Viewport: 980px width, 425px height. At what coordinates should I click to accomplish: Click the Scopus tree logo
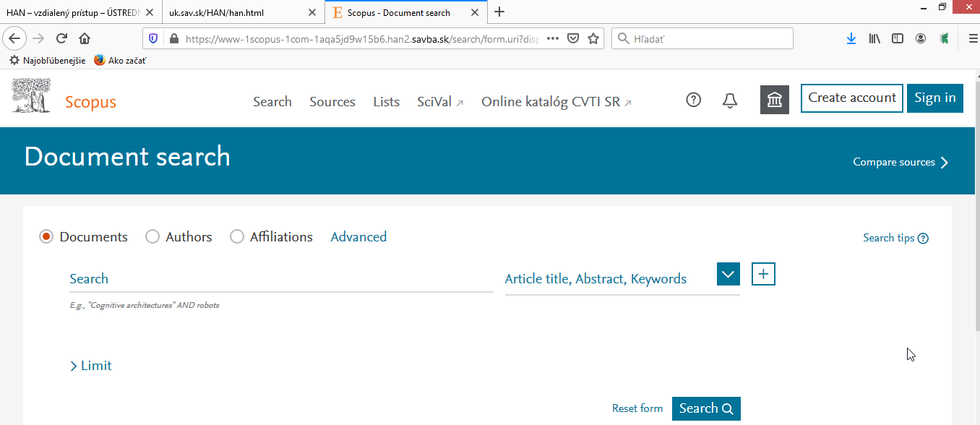pos(30,95)
